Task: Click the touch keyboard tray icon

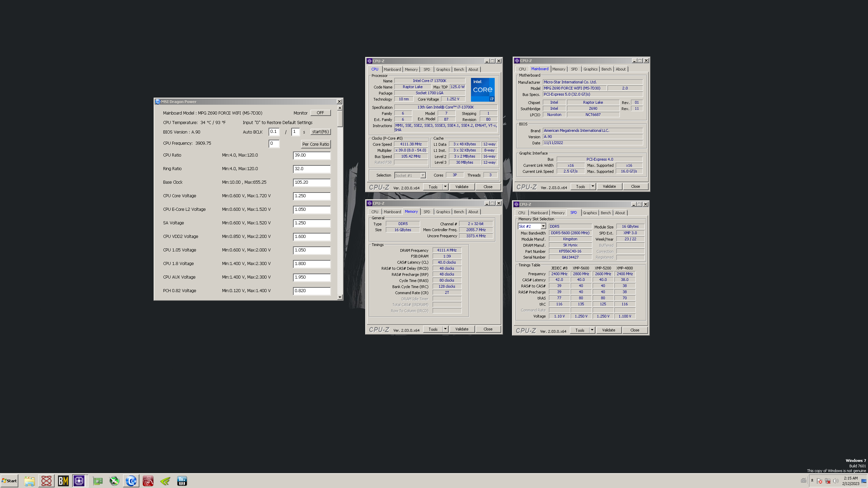Action: coord(804,481)
